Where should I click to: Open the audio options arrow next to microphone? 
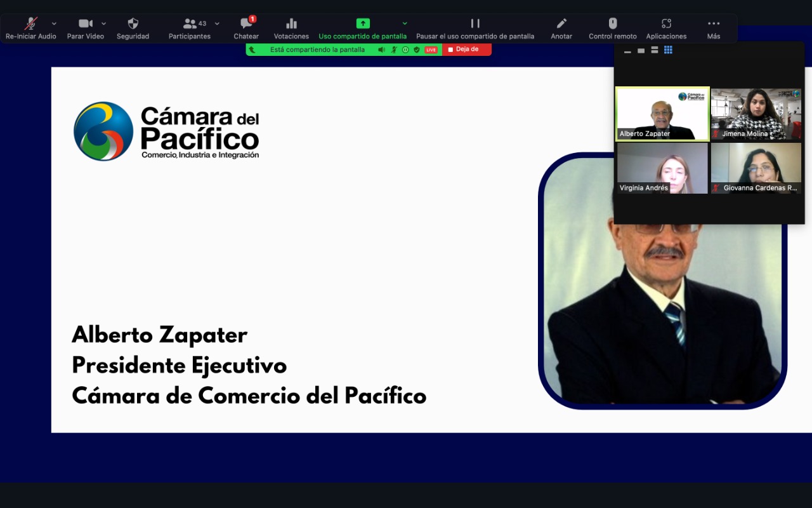point(54,23)
